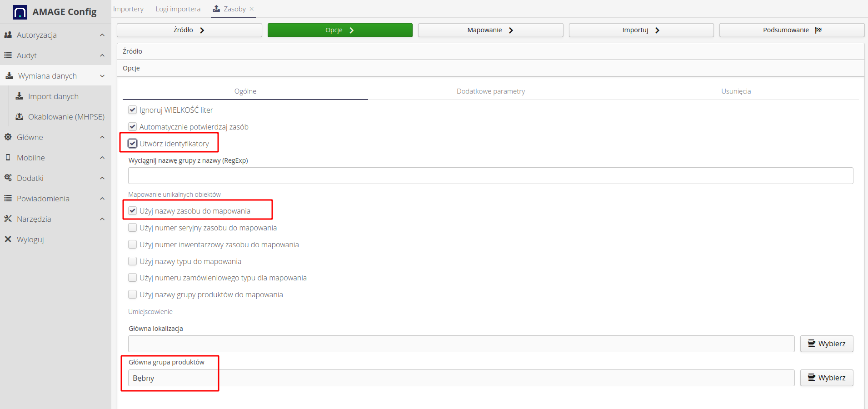The width and height of the screenshot is (868, 409).
Task: Click the Narzędzia tools icon
Action: point(8,219)
